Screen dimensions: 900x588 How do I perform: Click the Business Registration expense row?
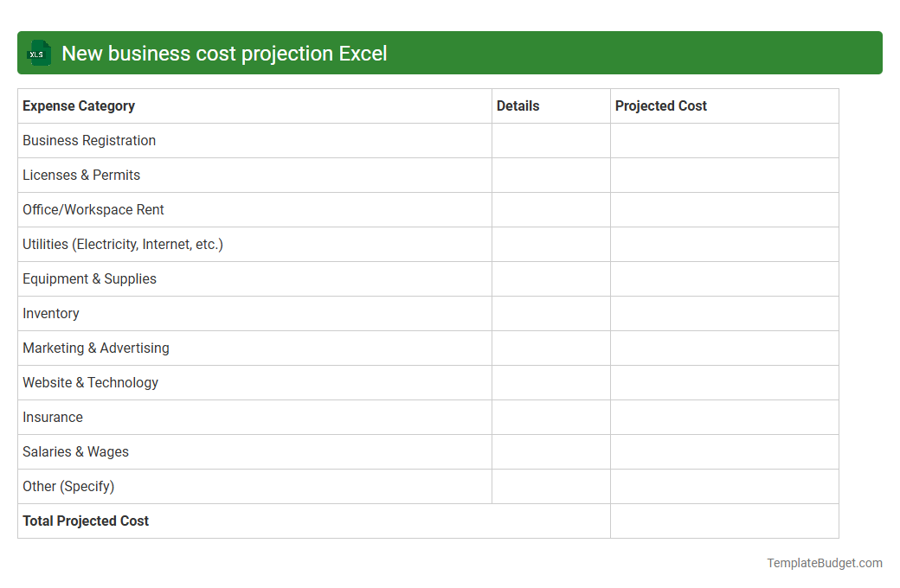click(88, 140)
